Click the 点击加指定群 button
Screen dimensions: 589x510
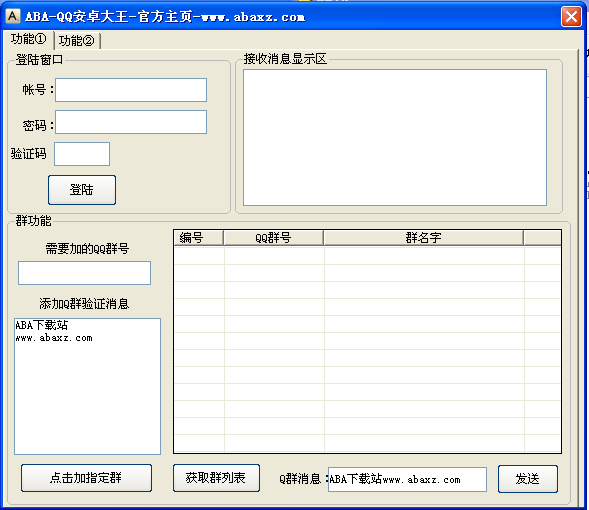(86, 478)
